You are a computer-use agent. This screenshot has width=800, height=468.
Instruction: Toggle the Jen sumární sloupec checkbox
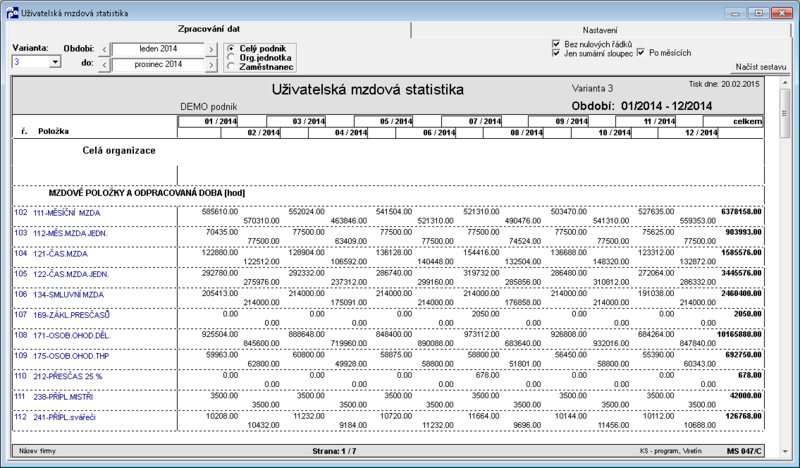[556, 53]
